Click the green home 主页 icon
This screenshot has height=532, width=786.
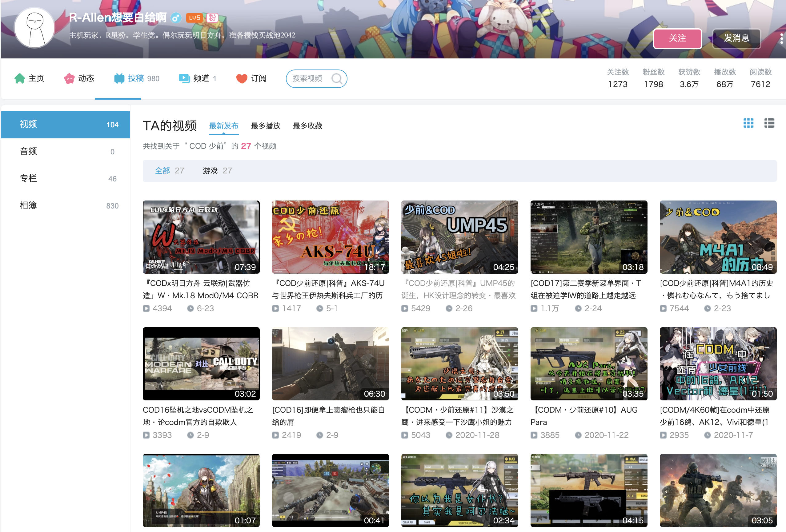click(x=20, y=78)
